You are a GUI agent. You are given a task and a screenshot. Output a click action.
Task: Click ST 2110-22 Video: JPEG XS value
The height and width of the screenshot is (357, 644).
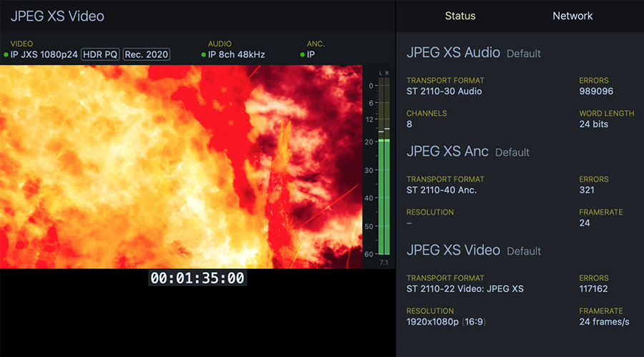[x=465, y=289]
